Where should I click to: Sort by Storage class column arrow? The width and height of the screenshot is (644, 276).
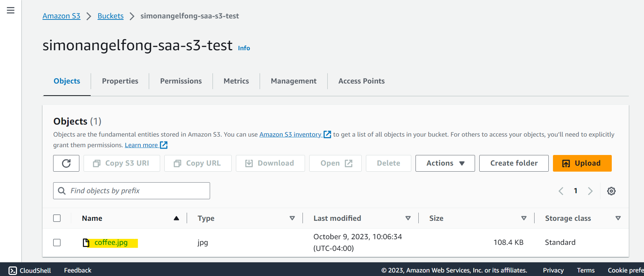tap(618, 218)
